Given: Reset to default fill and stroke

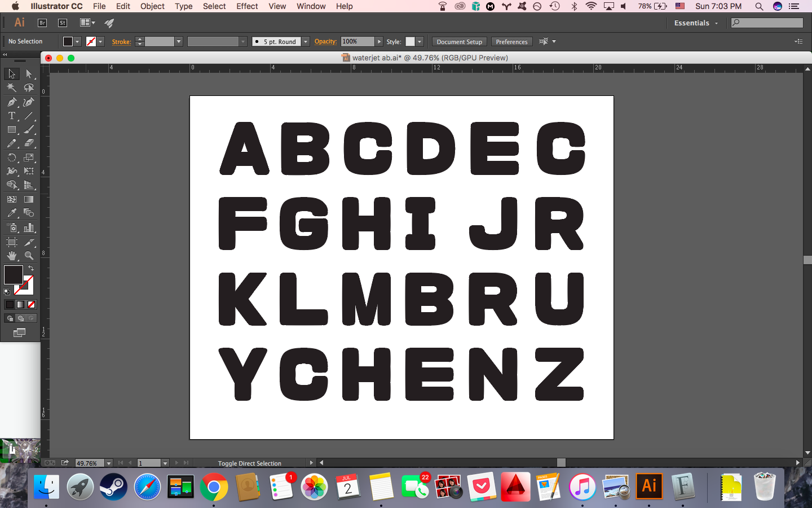Looking at the screenshot, I should (x=7, y=292).
